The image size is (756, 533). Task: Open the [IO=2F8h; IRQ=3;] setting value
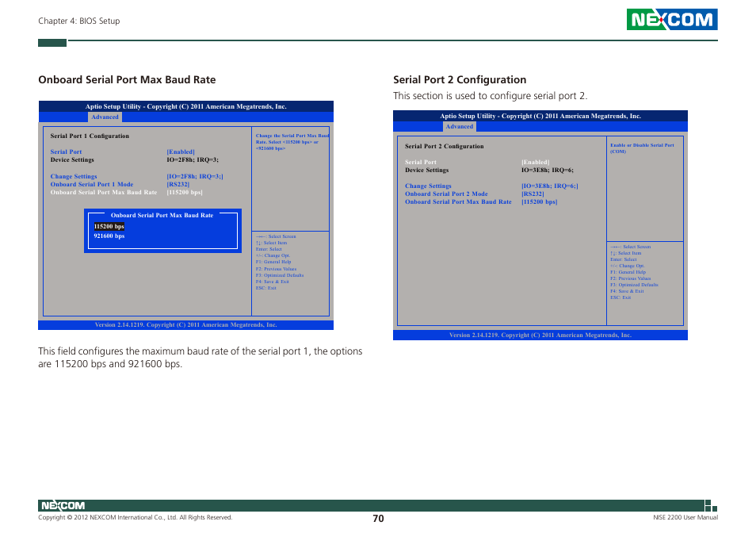[195, 176]
